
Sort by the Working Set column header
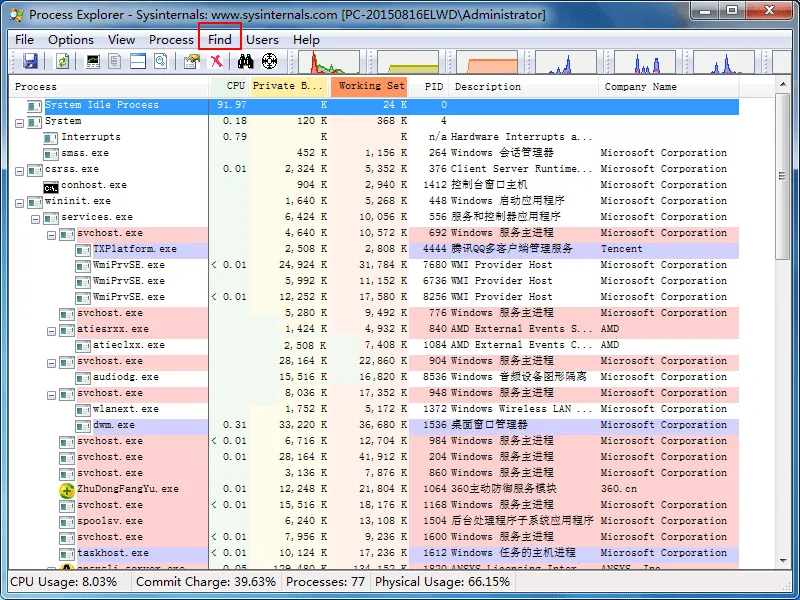(369, 86)
